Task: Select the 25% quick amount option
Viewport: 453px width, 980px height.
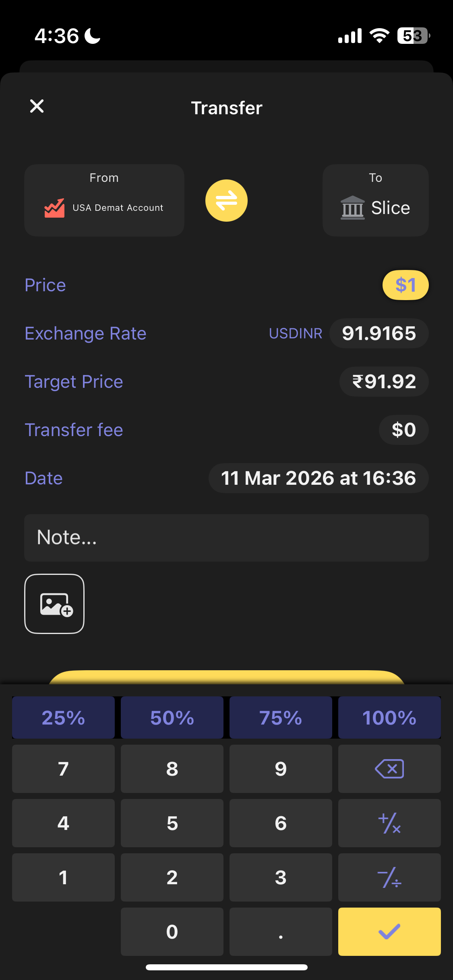Action: pos(63,718)
